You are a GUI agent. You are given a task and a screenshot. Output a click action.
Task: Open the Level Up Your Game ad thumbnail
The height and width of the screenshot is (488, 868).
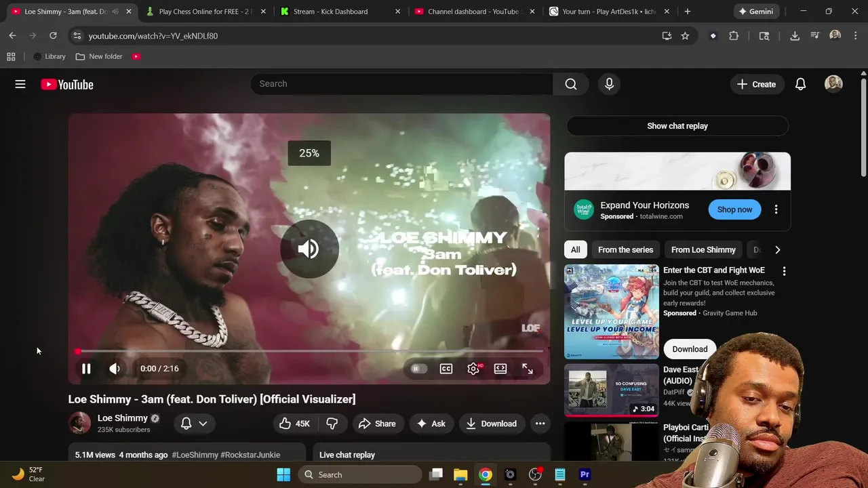coord(612,312)
